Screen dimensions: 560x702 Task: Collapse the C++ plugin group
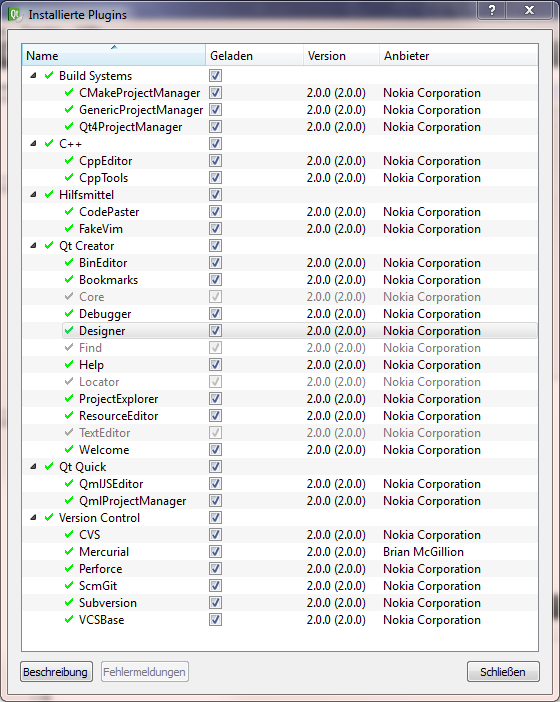click(x=33, y=144)
